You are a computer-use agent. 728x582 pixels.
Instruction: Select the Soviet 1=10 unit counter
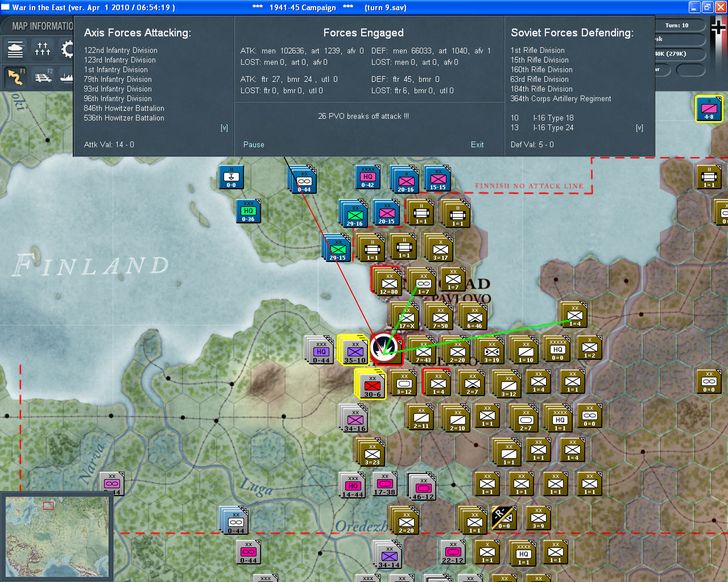525,351
